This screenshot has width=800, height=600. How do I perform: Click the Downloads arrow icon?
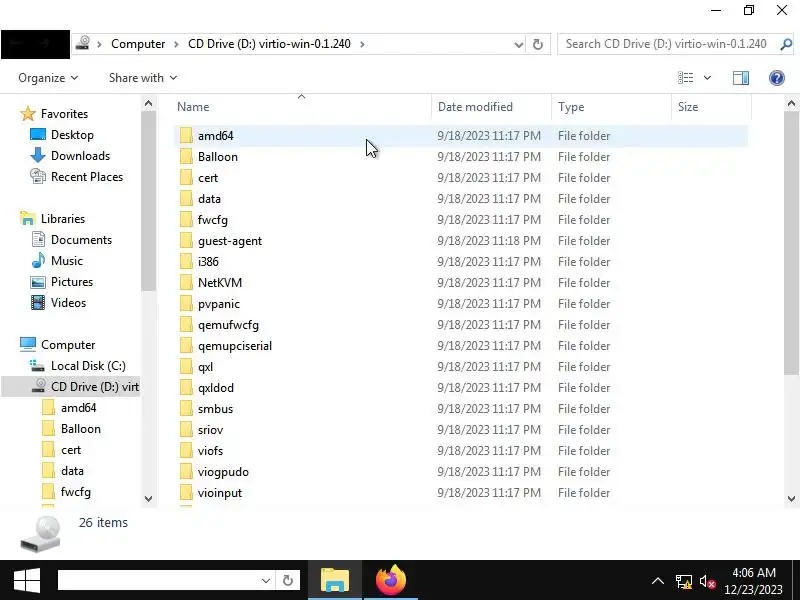click(x=38, y=156)
